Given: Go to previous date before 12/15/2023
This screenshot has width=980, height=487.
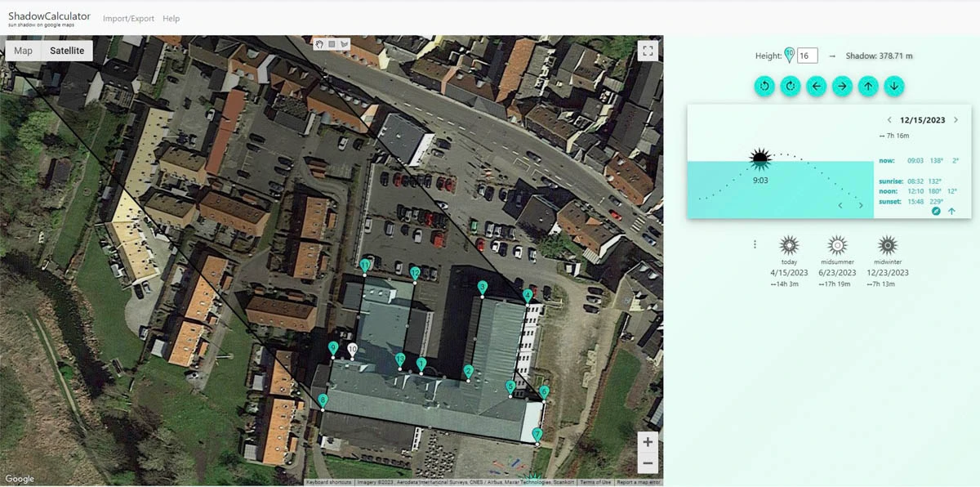Looking at the screenshot, I should click(889, 120).
